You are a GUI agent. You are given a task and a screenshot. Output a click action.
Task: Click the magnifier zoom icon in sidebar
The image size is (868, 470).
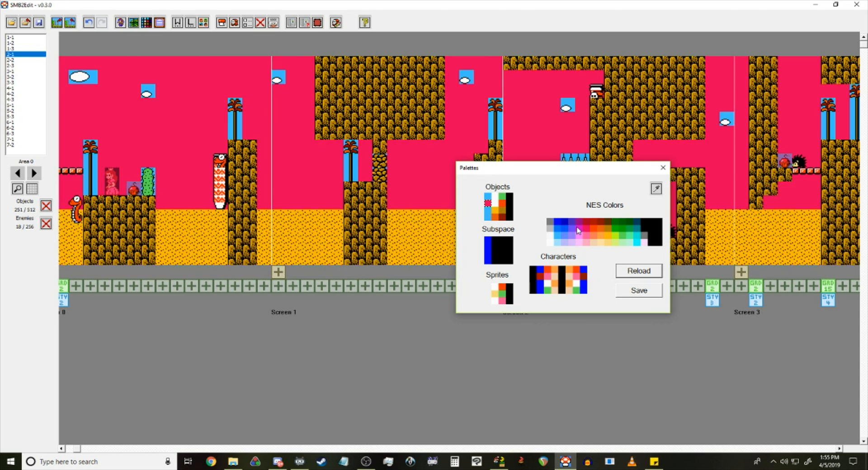pyautogui.click(x=17, y=188)
